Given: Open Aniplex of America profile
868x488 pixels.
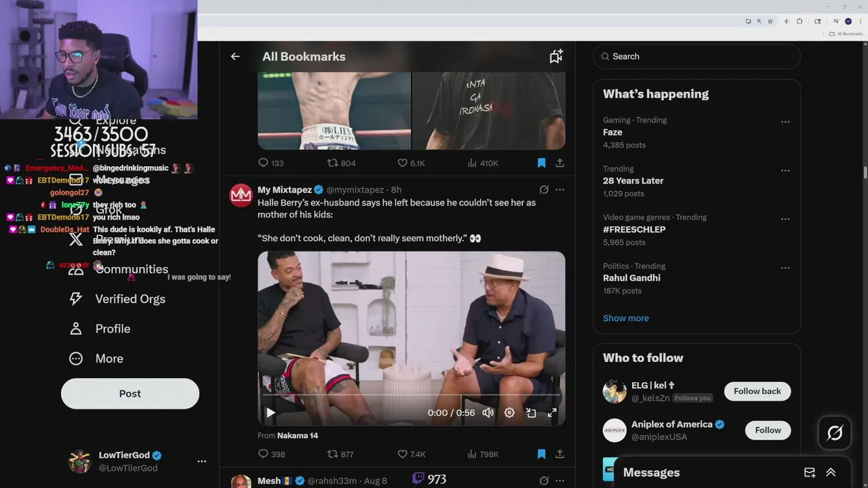Looking at the screenshot, I should pyautogui.click(x=672, y=424).
